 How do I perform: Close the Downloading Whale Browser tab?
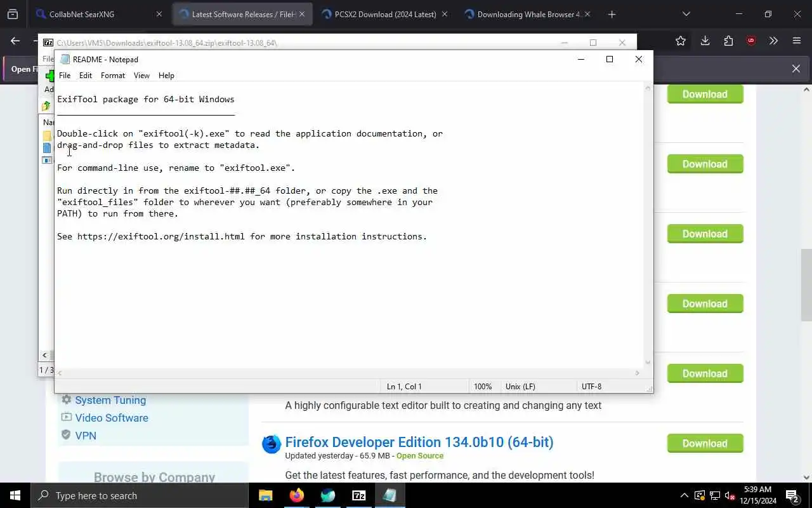tap(587, 14)
